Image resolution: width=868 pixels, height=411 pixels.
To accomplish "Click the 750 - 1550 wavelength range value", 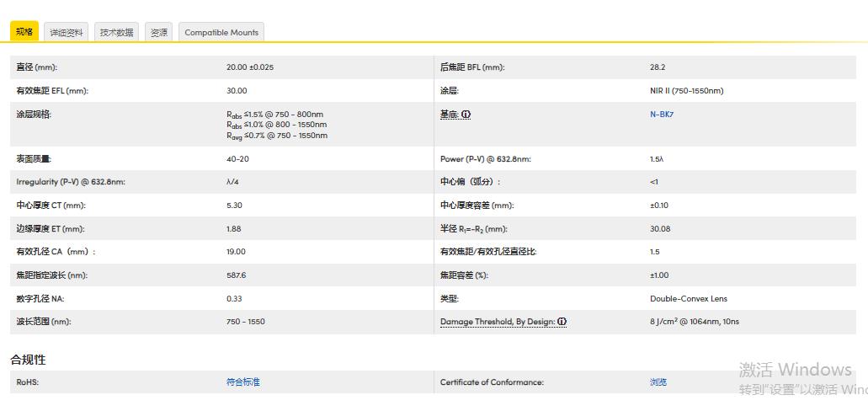I will pos(245,322).
